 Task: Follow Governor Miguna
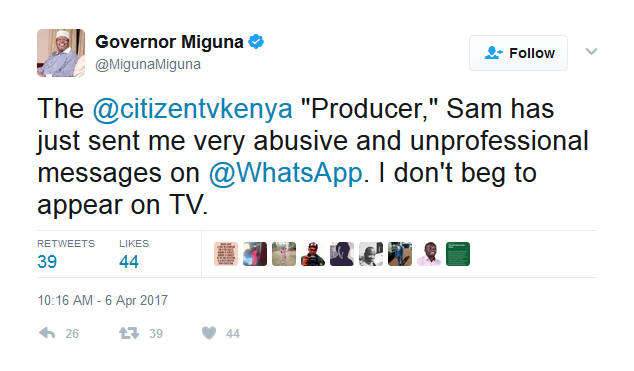(518, 53)
